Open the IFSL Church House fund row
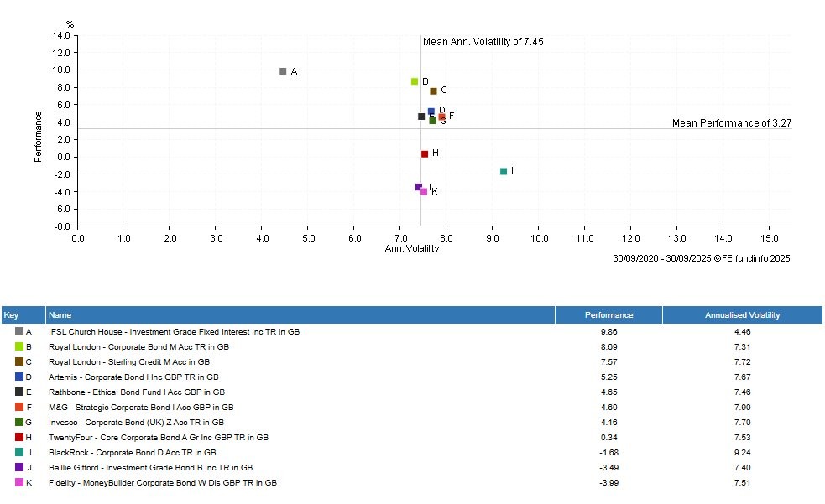Viewport: 825px width, 504px height. click(174, 332)
